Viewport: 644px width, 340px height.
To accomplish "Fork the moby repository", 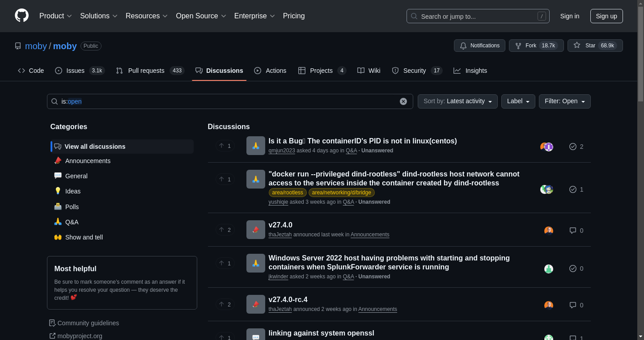I will tap(536, 46).
